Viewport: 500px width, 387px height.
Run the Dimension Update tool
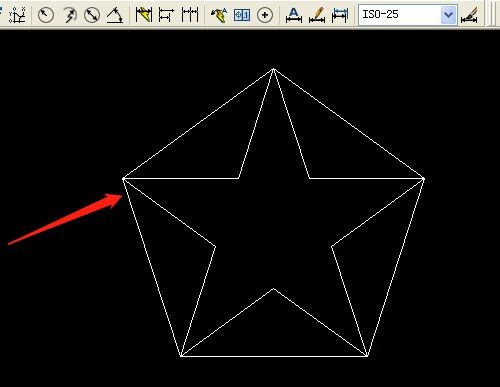tap(340, 15)
